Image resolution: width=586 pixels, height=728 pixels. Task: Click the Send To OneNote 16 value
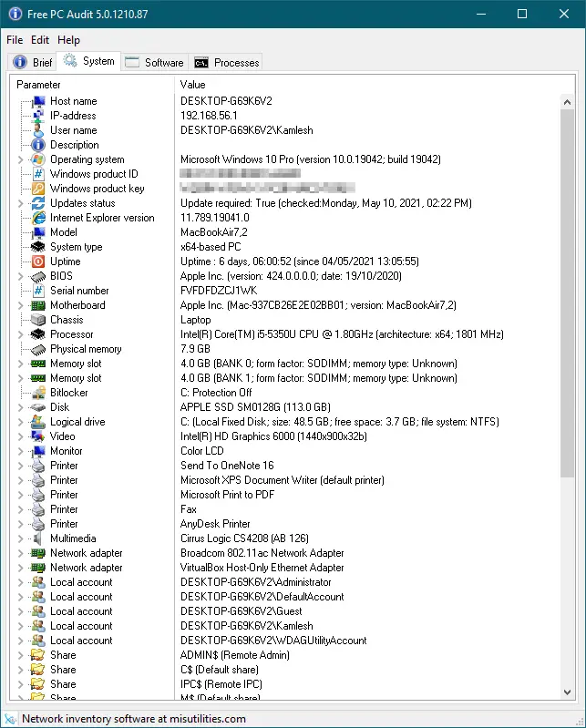pyautogui.click(x=227, y=466)
